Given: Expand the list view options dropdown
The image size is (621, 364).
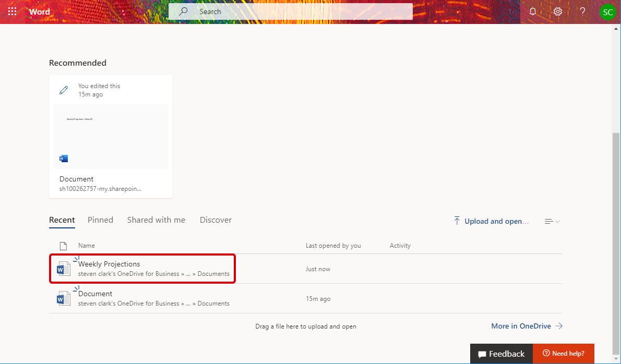Looking at the screenshot, I should pyautogui.click(x=552, y=222).
